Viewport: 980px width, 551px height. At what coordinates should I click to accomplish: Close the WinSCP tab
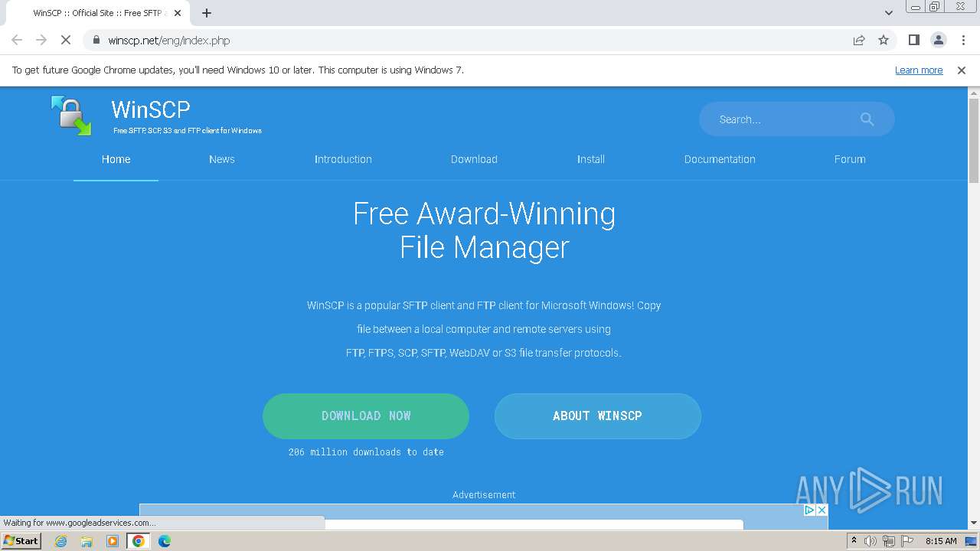click(x=178, y=13)
